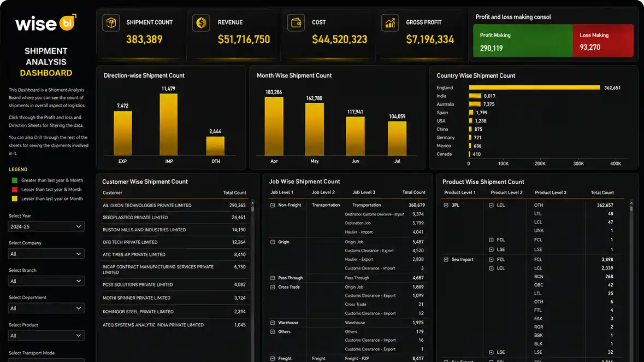Sort by Total Count in Customer table
644x362 pixels.
234,192
